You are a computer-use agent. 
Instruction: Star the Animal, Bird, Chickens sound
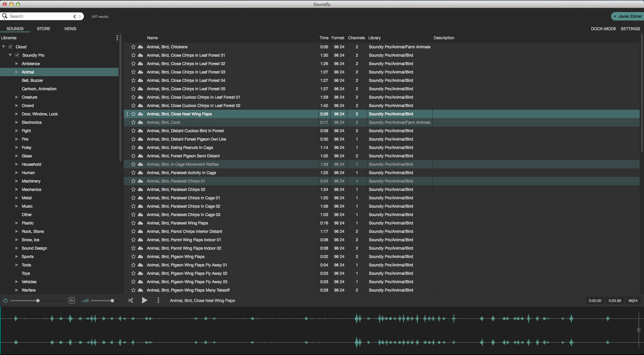[133, 47]
